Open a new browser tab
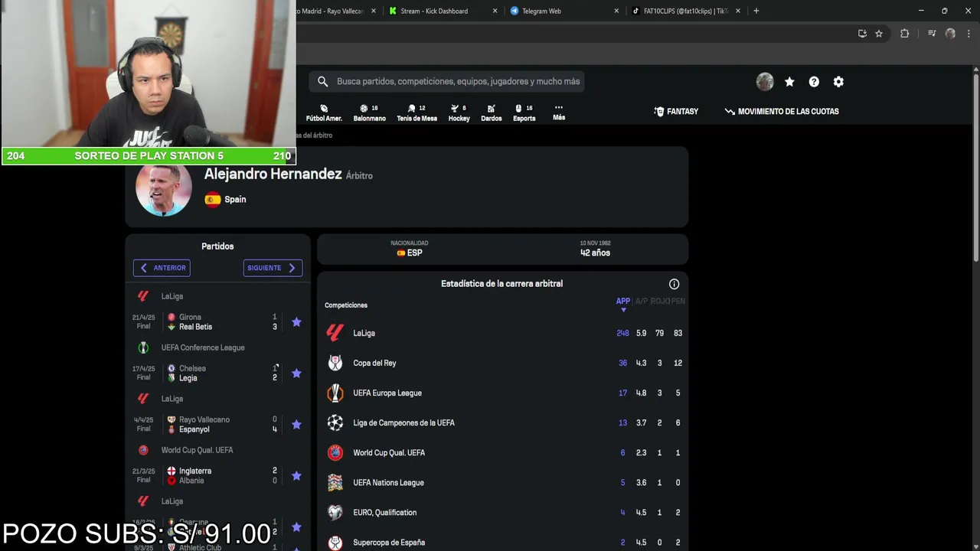This screenshot has width=980, height=551. pos(756,11)
